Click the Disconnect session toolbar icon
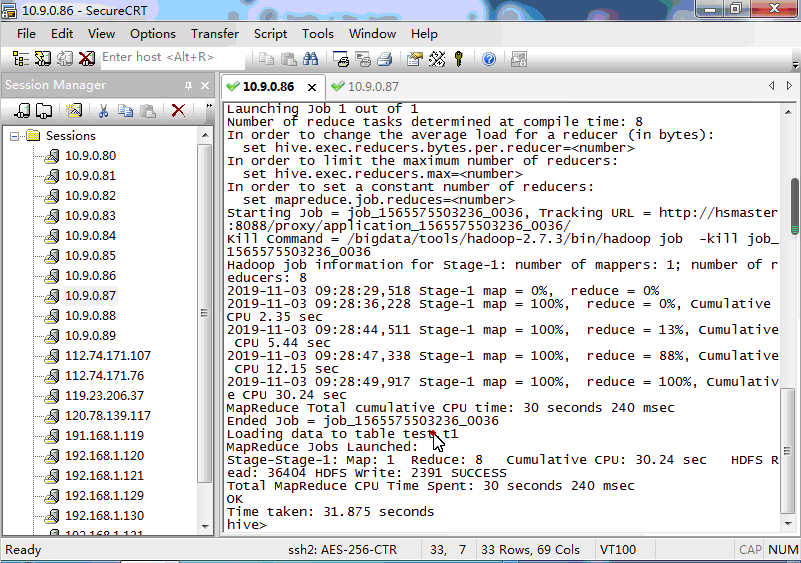 [87, 58]
